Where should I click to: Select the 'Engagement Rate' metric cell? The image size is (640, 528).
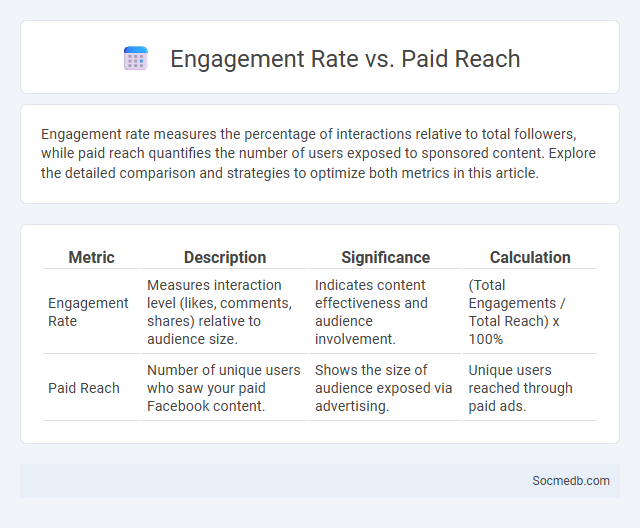pyautogui.click(x=91, y=312)
